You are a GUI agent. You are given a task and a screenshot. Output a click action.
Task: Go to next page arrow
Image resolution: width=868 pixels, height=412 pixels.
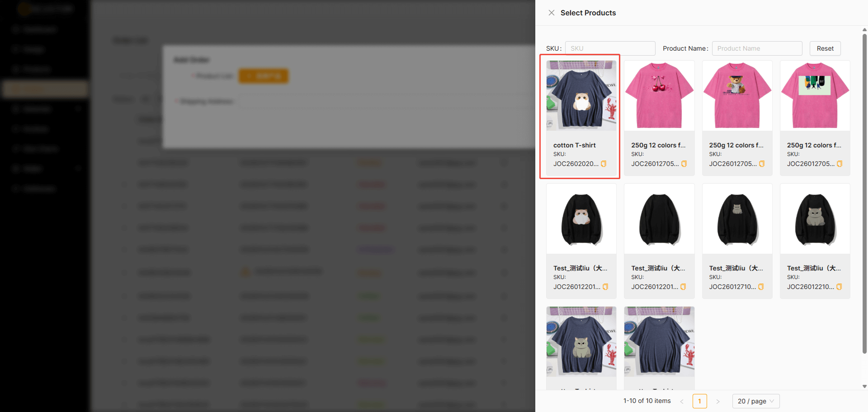[717, 401]
